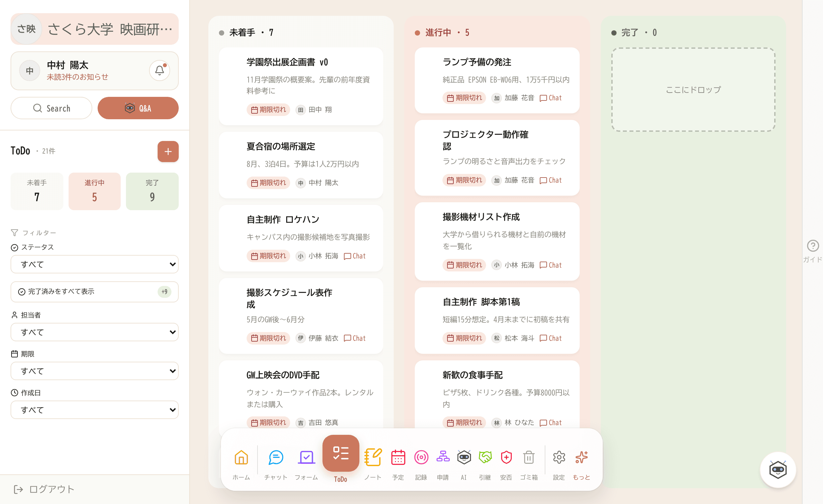
Task: Open Chat on ランプ予備の発注 card
Action: click(x=551, y=98)
